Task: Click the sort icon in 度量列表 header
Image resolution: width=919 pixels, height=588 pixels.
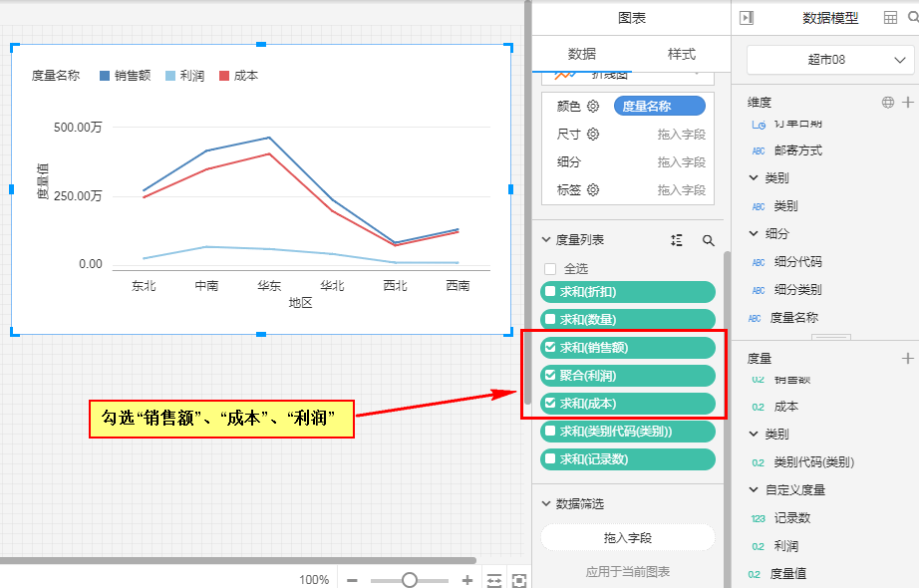Action: point(678,240)
